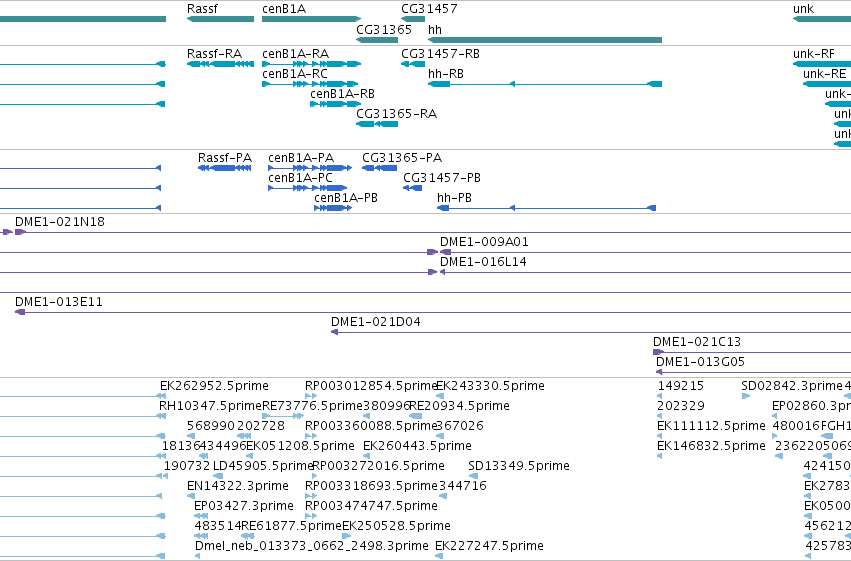Image resolution: width=851 pixels, height=561 pixels.
Task: Select the EK227247.5prime EST label
Action: tap(489, 546)
